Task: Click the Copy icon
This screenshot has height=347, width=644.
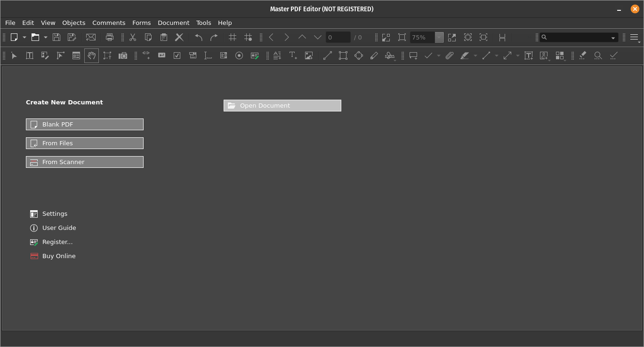Action: click(148, 37)
